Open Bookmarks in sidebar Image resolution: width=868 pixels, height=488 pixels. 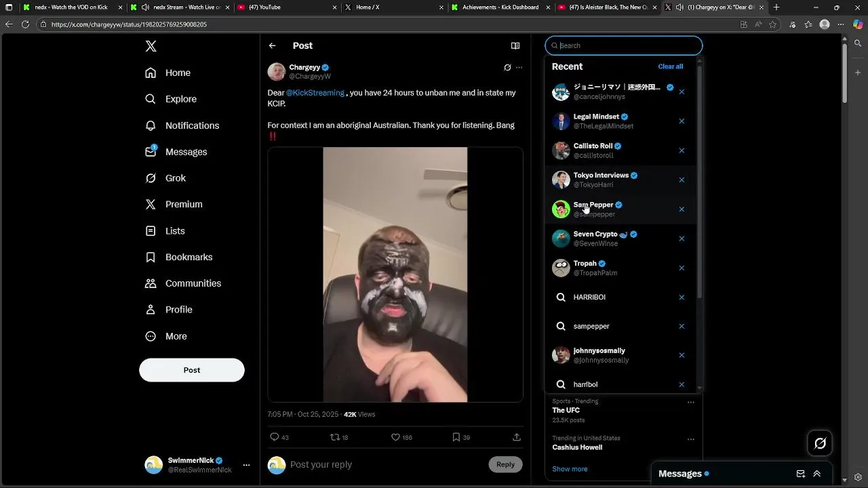(x=180, y=257)
